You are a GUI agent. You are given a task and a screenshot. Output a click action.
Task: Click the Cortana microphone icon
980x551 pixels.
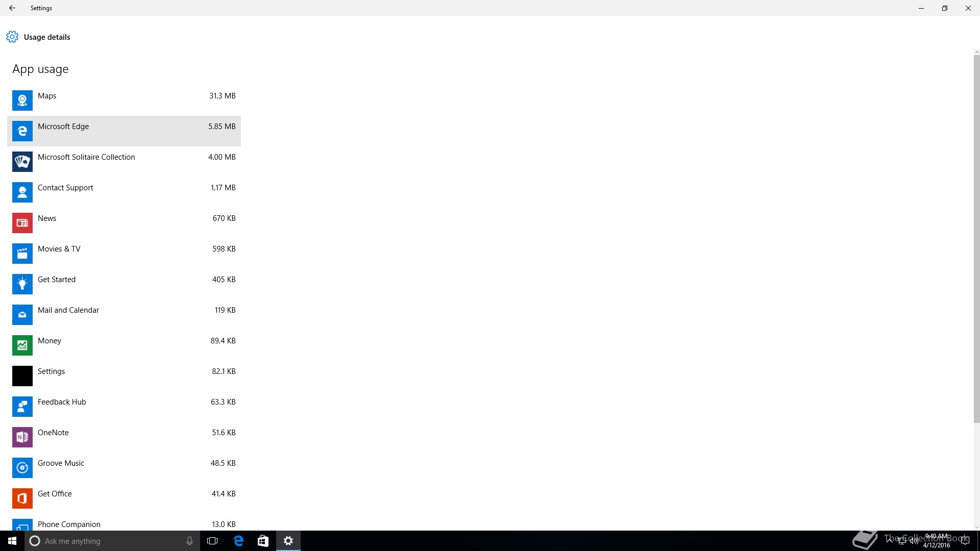coord(189,541)
